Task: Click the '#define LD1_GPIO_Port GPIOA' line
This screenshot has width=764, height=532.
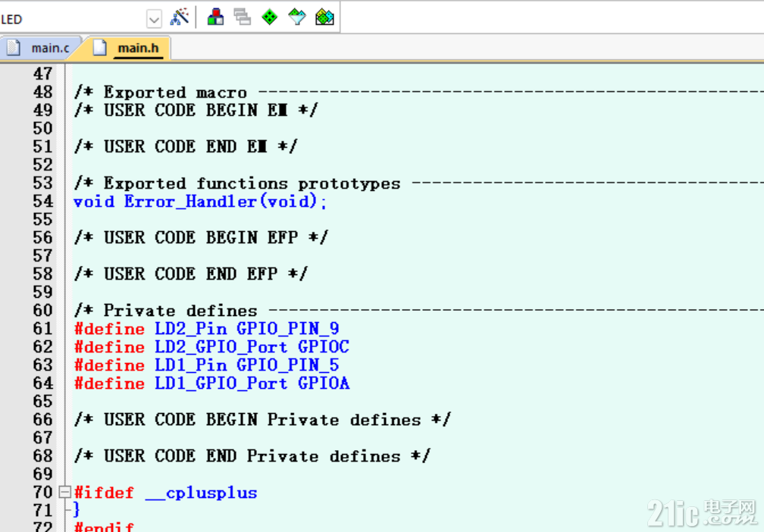Action: 211,383
